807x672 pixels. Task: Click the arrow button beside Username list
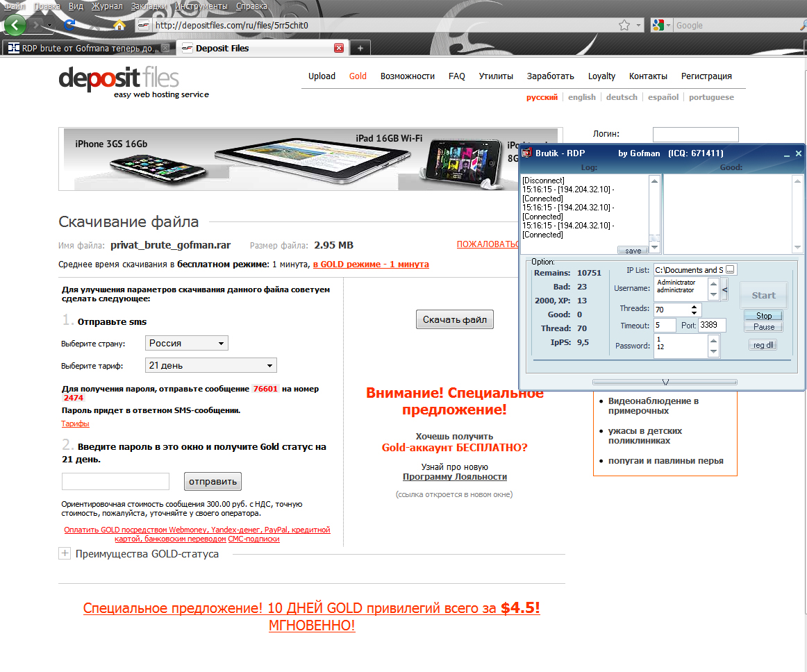point(724,289)
